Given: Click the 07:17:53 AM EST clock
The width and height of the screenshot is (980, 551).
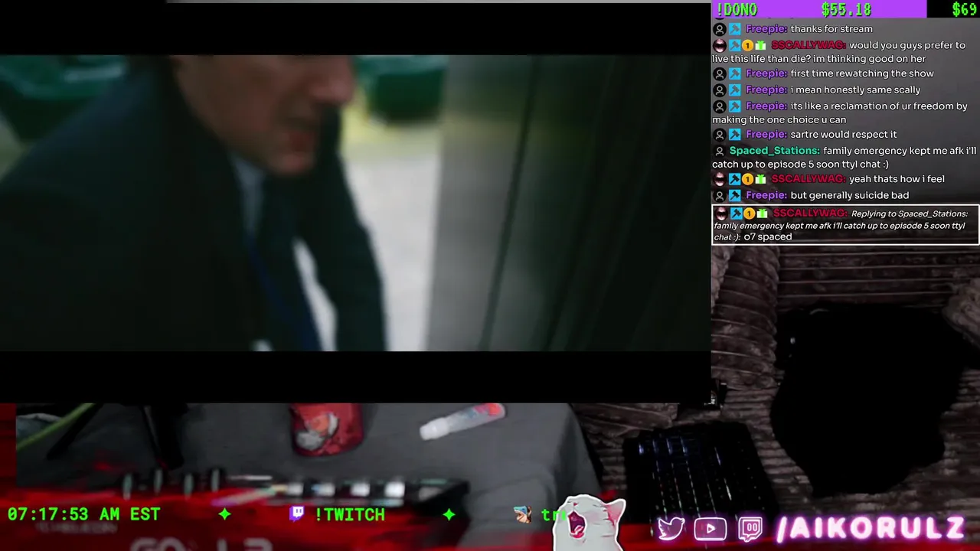Looking at the screenshot, I should point(84,514).
